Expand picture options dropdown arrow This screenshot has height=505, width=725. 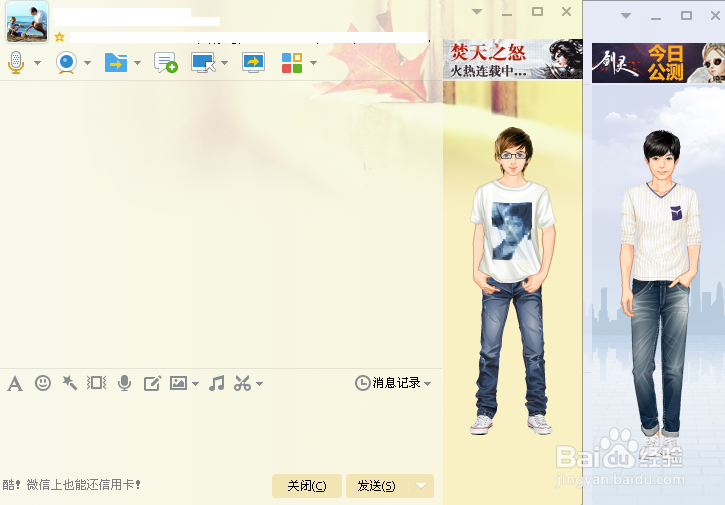(196, 384)
